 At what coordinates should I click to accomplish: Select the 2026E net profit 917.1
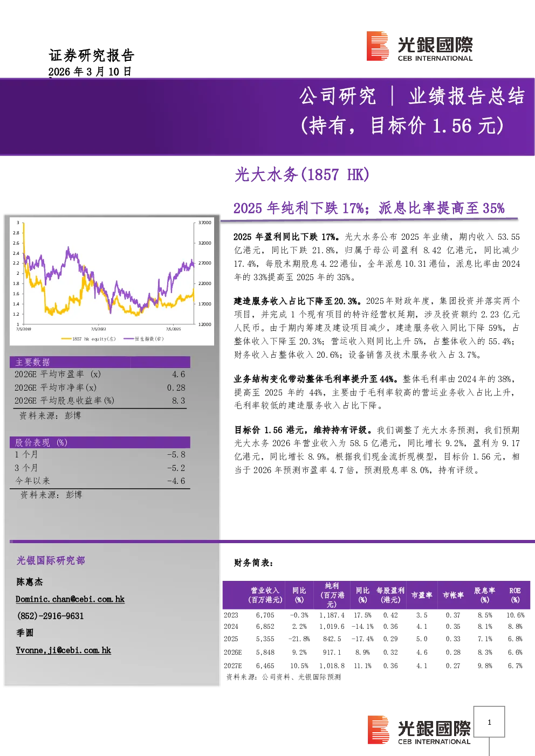point(332,652)
